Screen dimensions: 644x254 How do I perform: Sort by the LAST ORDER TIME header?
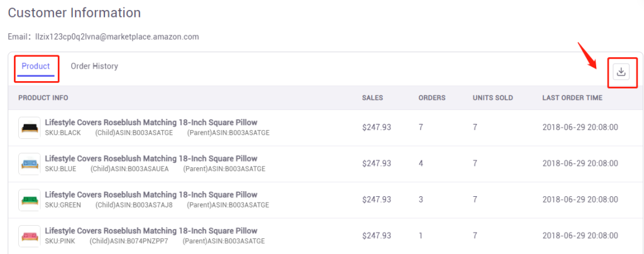[572, 97]
